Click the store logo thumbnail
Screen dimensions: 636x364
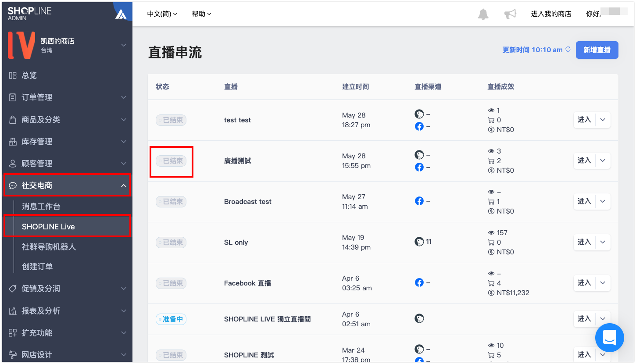[21, 45]
